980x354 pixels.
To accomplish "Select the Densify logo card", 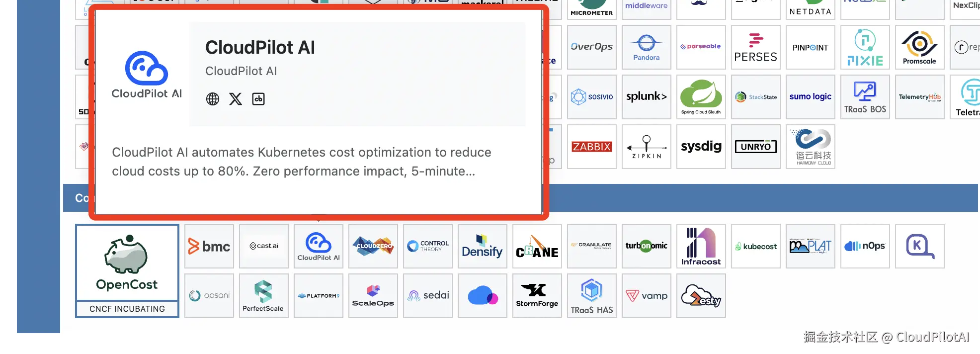I will pyautogui.click(x=483, y=246).
